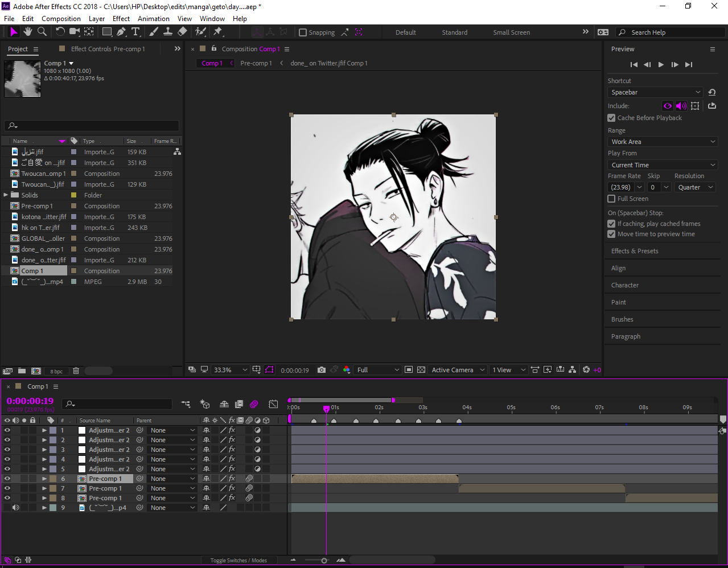Open the Character panel
Image resolution: width=728 pixels, height=568 pixels.
(x=625, y=285)
